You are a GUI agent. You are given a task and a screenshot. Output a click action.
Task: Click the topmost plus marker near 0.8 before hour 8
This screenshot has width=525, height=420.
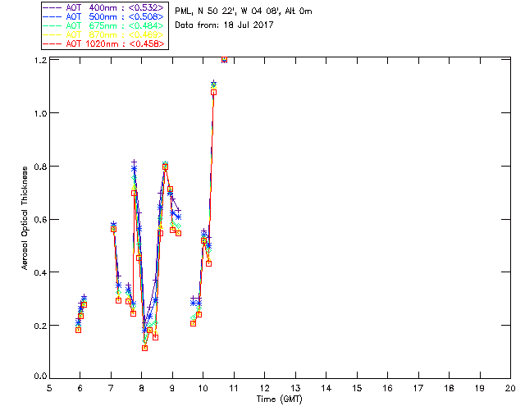(135, 162)
